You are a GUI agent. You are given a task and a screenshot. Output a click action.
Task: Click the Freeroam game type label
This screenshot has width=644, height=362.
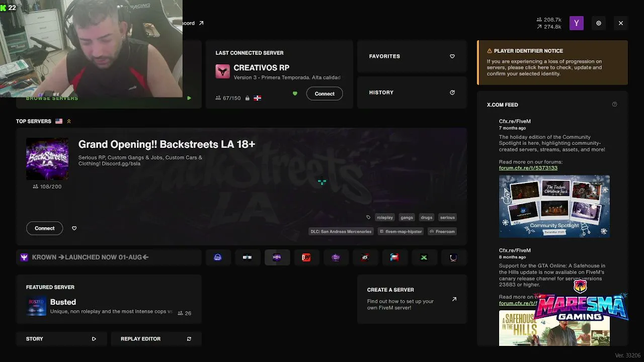point(442,232)
